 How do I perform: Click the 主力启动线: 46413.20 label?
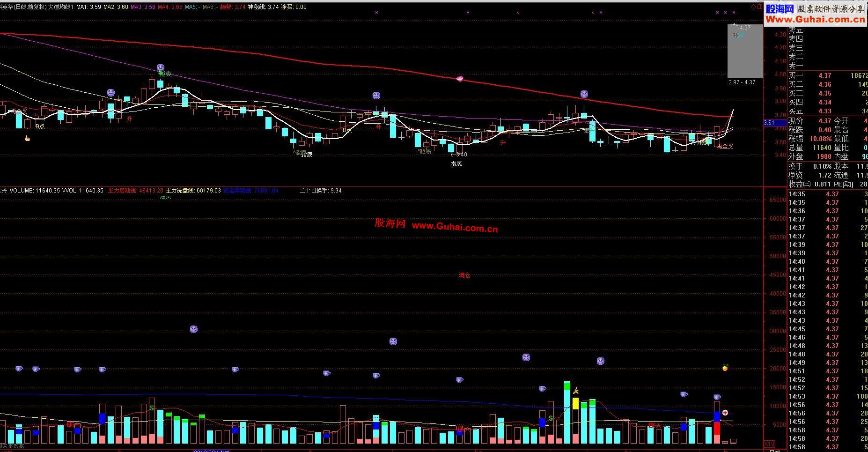click(136, 191)
